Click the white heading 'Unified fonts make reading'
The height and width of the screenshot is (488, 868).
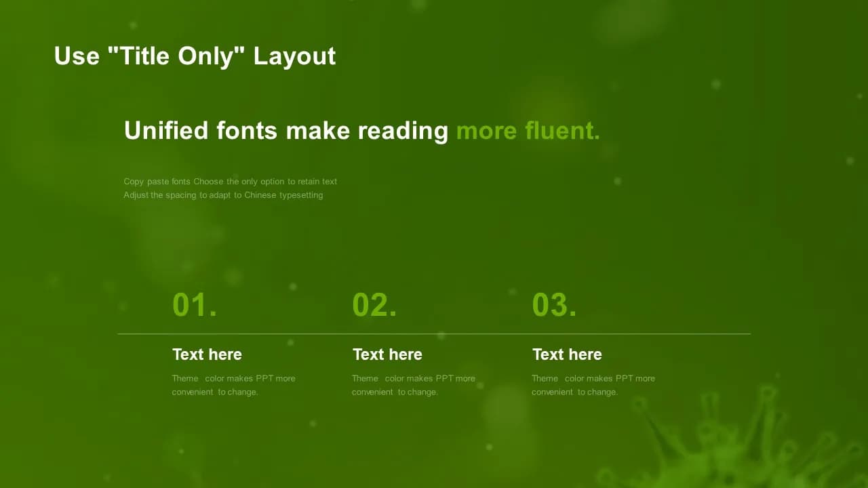pos(285,130)
